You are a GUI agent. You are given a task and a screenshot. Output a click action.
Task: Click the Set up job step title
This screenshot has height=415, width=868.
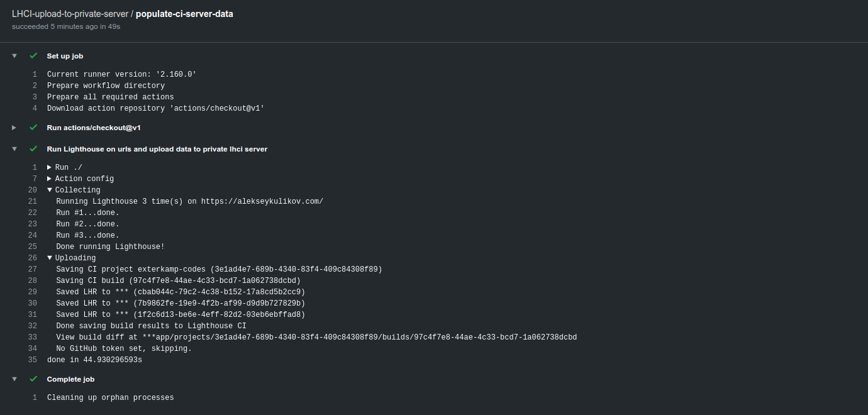[65, 56]
